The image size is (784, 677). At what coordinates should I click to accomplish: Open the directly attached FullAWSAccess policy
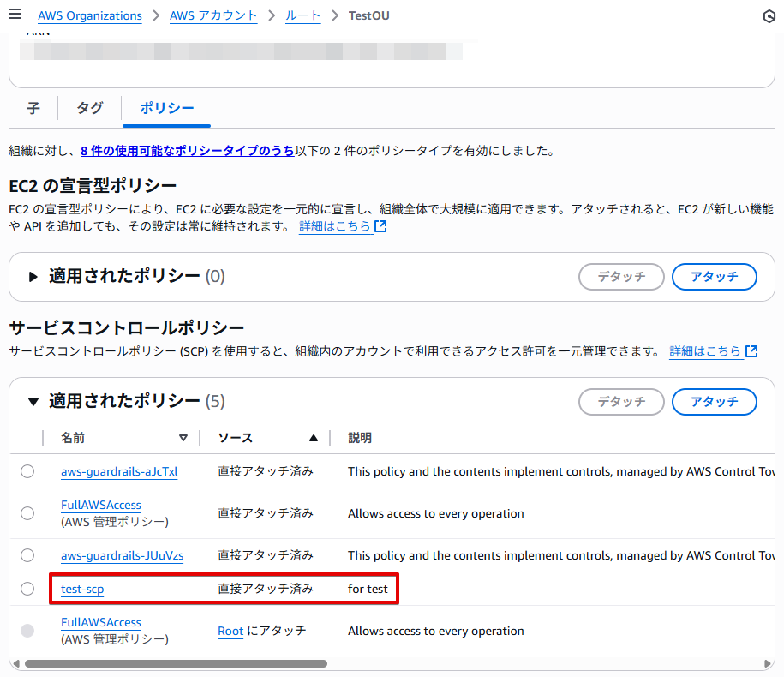101,505
